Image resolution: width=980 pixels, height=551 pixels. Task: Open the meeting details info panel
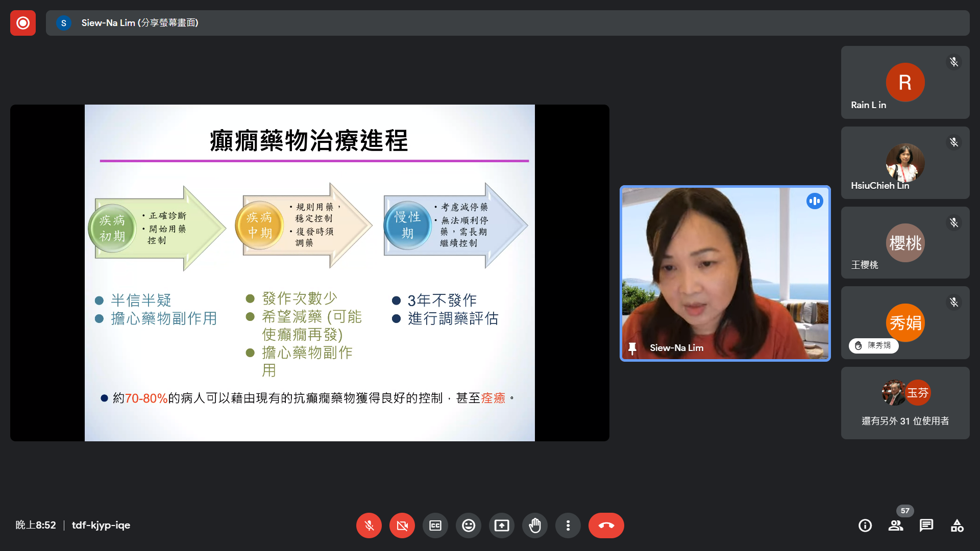tap(865, 525)
